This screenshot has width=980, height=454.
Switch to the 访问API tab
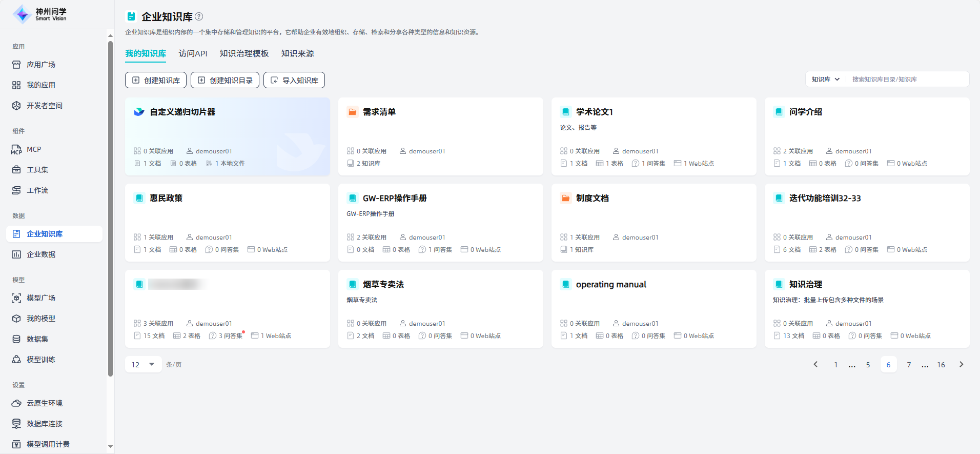(x=193, y=53)
